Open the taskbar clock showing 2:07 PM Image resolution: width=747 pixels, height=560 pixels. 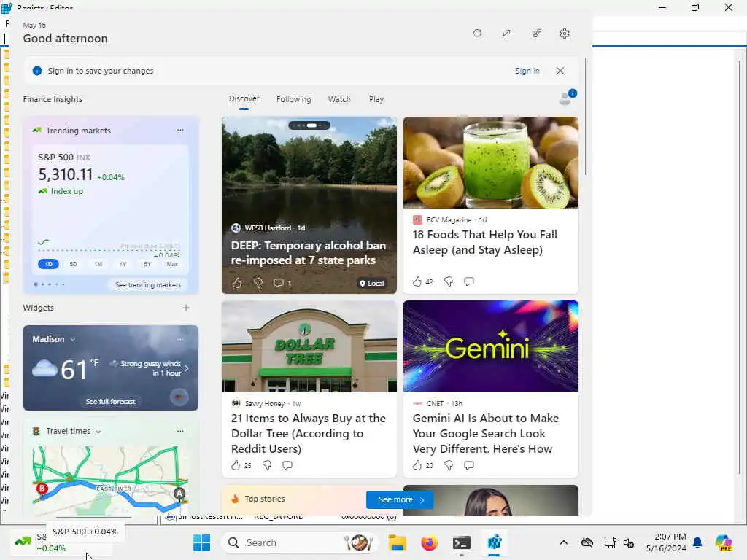[666, 542]
